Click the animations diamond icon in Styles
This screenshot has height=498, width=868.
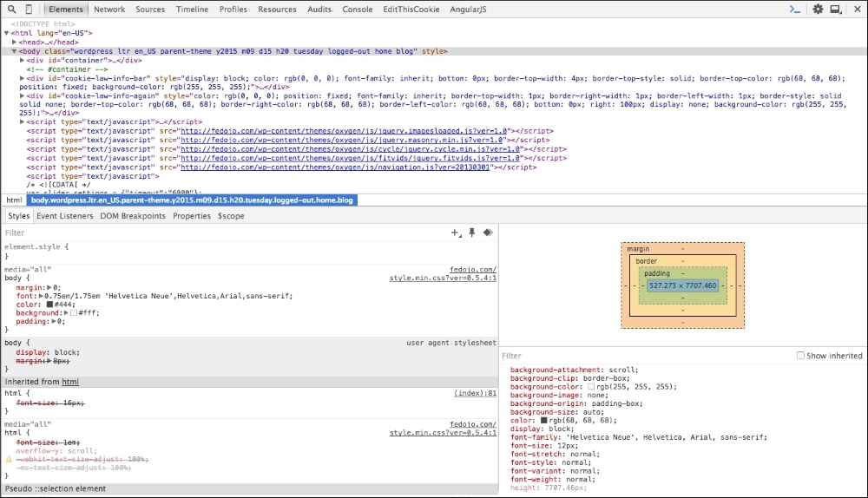point(488,233)
